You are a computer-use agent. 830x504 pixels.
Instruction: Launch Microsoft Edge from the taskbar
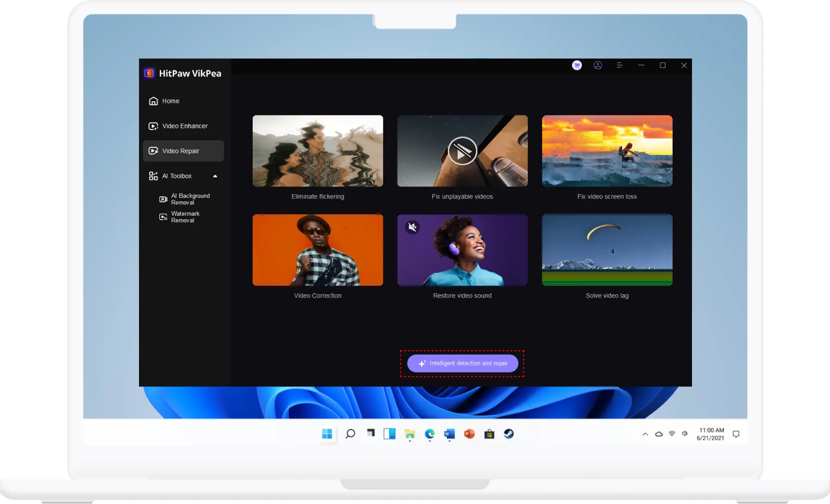[430, 434]
